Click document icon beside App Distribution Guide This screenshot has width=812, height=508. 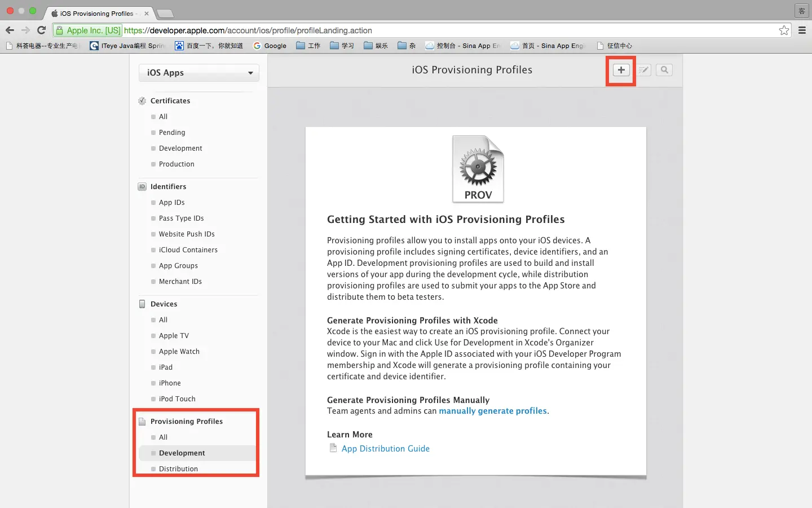pos(333,448)
